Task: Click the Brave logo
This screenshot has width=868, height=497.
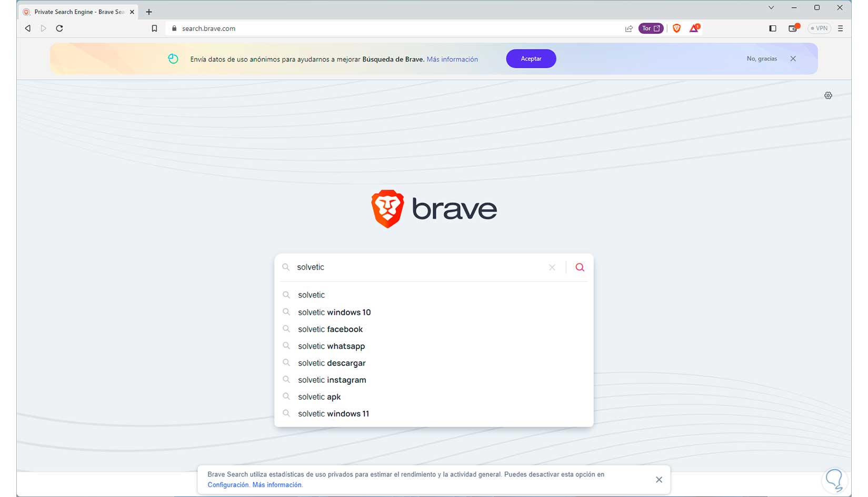Action: [x=434, y=209]
